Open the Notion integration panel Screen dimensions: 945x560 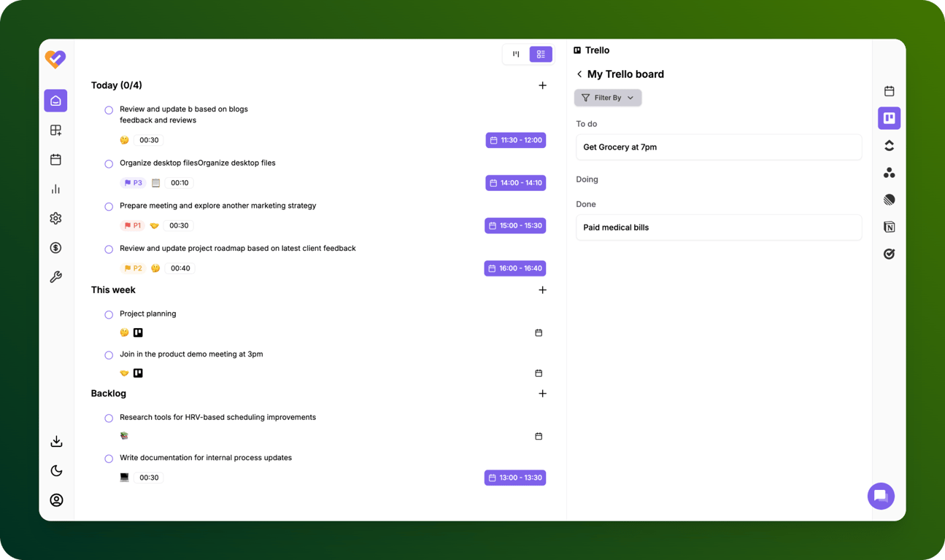(x=889, y=227)
